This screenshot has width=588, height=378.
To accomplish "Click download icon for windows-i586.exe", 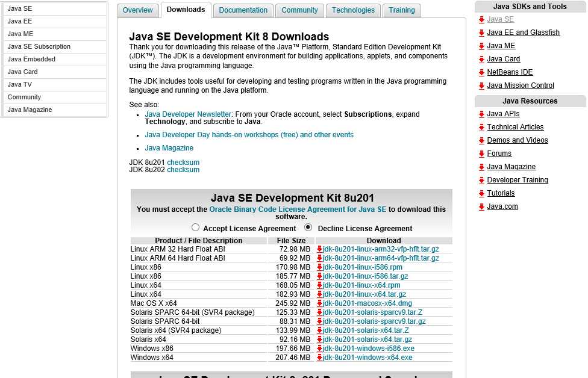I will (319, 348).
